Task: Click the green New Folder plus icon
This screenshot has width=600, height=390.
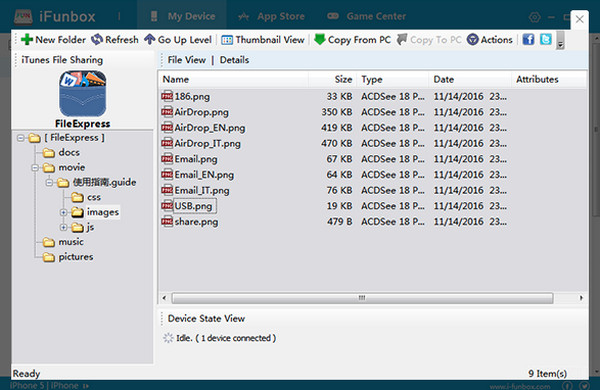Action: (x=27, y=39)
